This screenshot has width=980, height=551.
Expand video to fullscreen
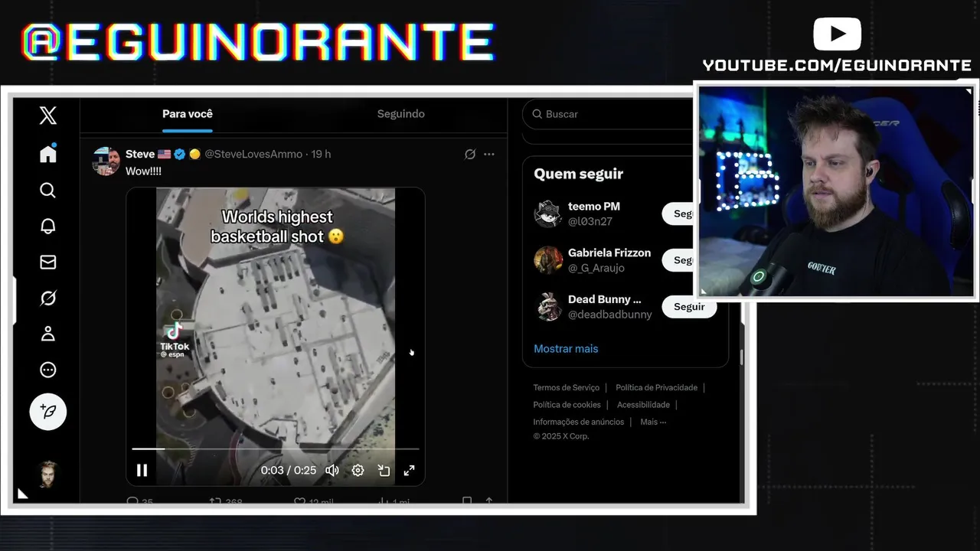409,470
